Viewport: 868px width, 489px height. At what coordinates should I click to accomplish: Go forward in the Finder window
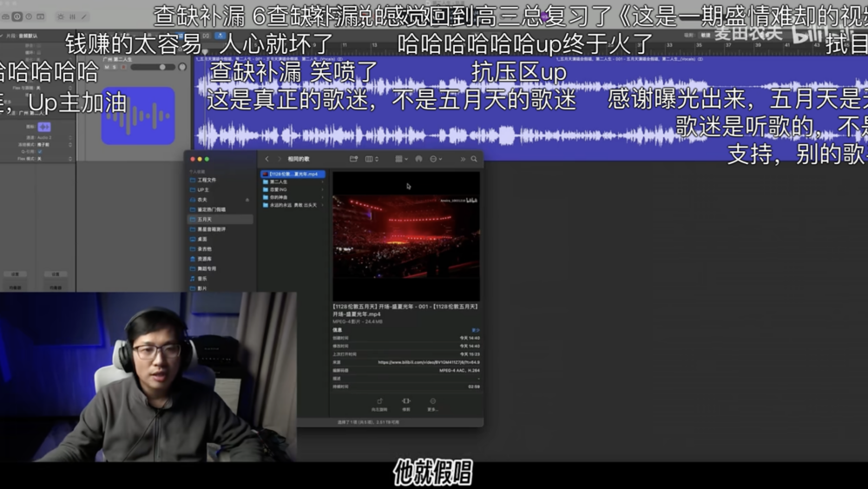coord(279,159)
